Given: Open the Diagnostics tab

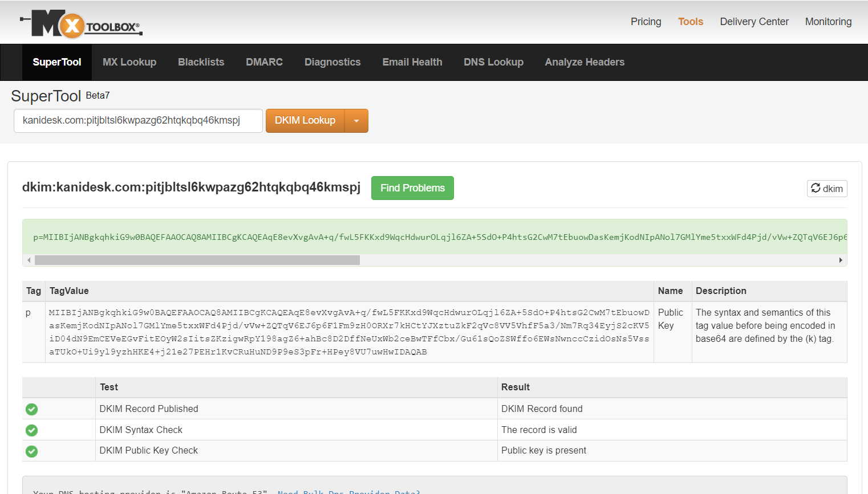Looking at the screenshot, I should pyautogui.click(x=332, y=62).
